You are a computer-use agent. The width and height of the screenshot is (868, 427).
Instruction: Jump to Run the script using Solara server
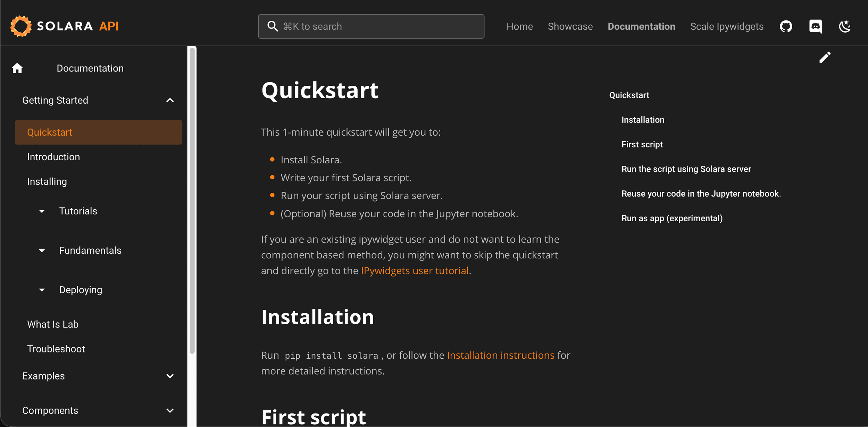686,169
